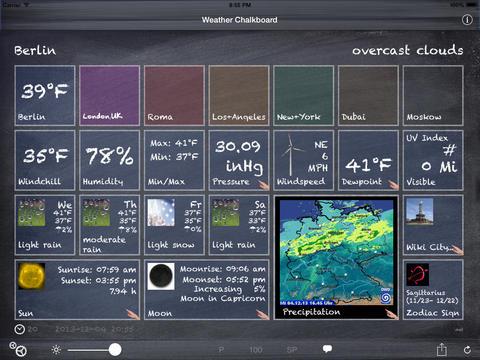Viewport: 480px width, 360px height.
Task: Open the Wiki City link tile
Action: click(433, 225)
